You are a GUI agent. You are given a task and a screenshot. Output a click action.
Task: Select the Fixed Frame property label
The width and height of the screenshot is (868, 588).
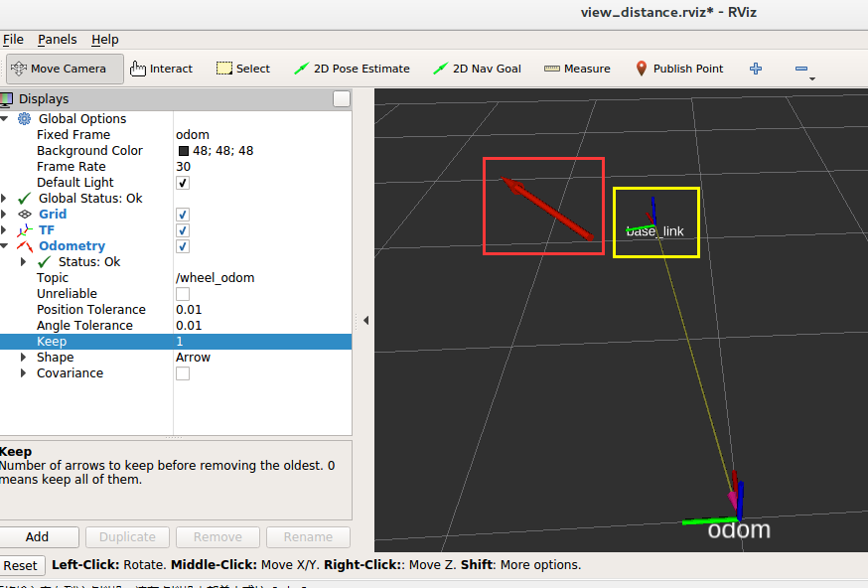coord(73,135)
